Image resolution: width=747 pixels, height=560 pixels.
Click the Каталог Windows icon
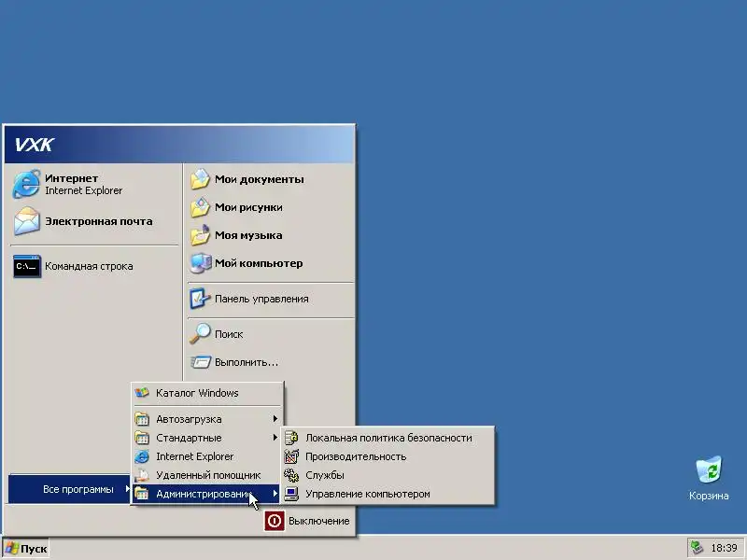tap(142, 393)
